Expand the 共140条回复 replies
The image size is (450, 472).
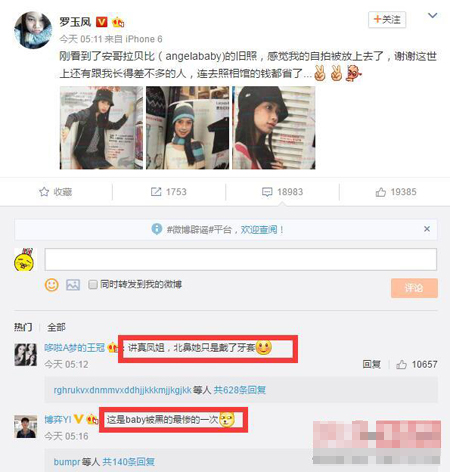point(128,462)
